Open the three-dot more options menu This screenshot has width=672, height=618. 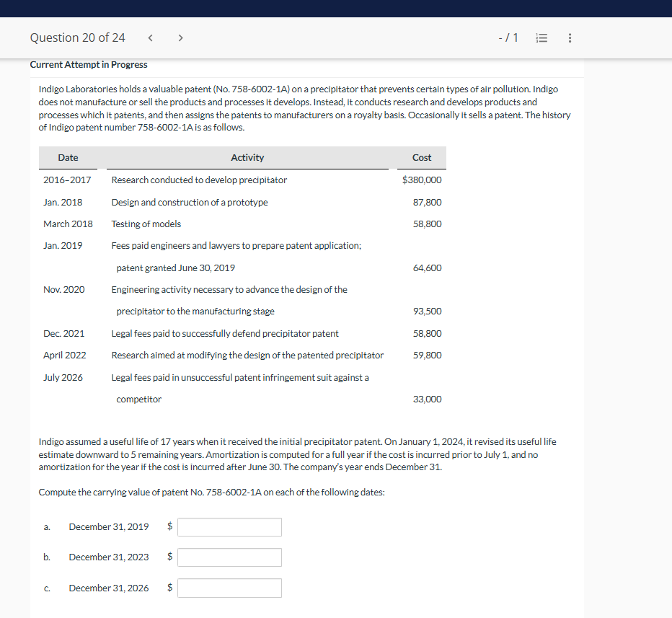[x=570, y=37]
